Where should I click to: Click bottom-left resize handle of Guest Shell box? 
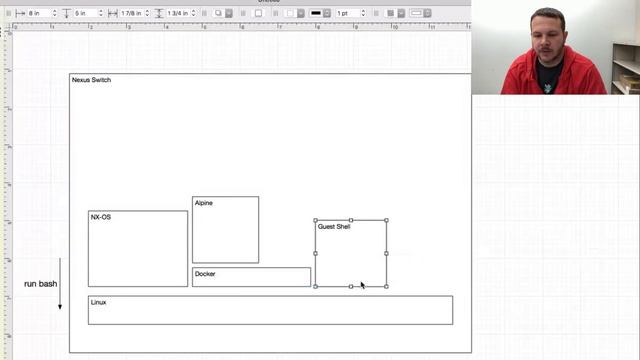coord(316,287)
